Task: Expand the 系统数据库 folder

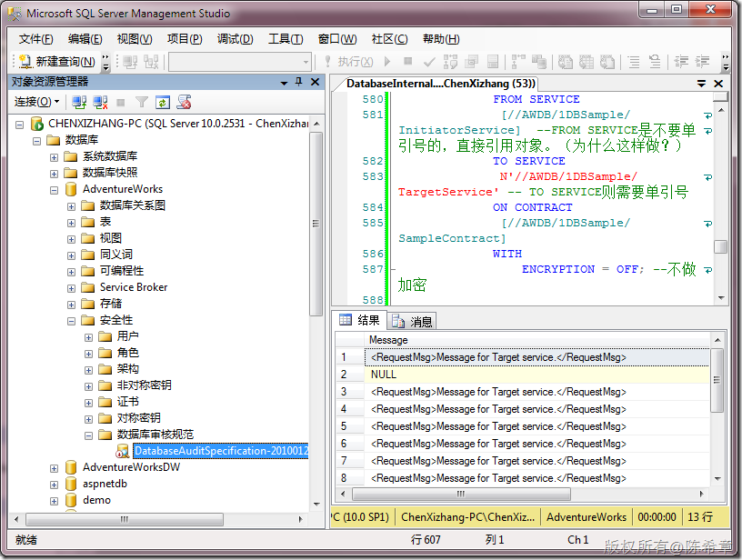Action: coord(54,157)
